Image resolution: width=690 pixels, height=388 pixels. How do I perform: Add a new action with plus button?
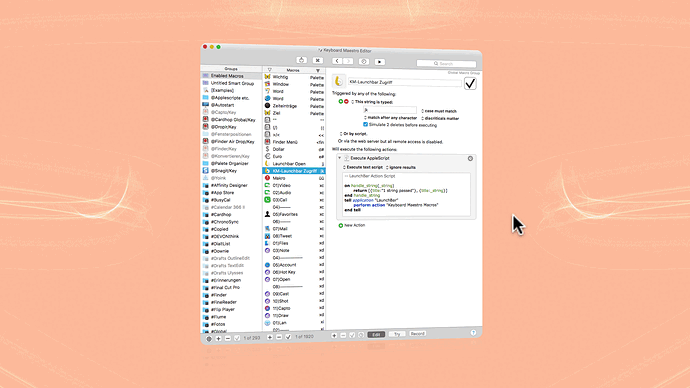click(x=334, y=336)
